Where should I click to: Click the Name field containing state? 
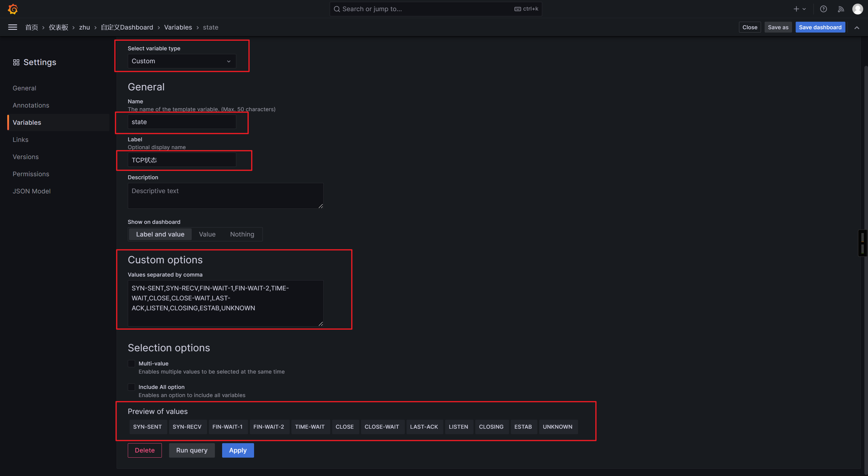point(182,122)
